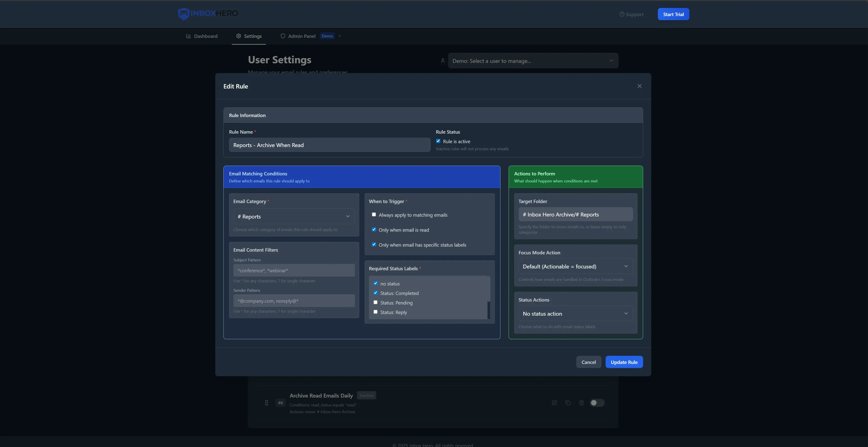Click the Dashboard chart icon
Screen dimensions: 868x447
(189, 36)
